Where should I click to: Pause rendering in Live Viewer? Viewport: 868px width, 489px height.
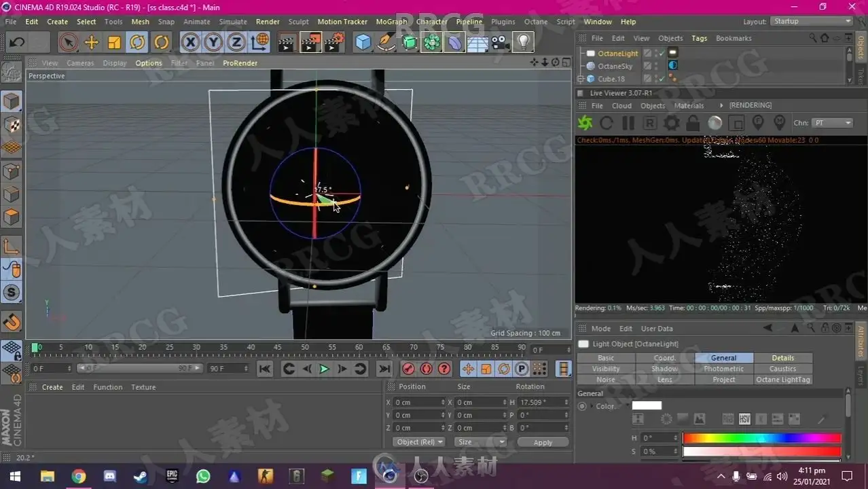(x=628, y=123)
